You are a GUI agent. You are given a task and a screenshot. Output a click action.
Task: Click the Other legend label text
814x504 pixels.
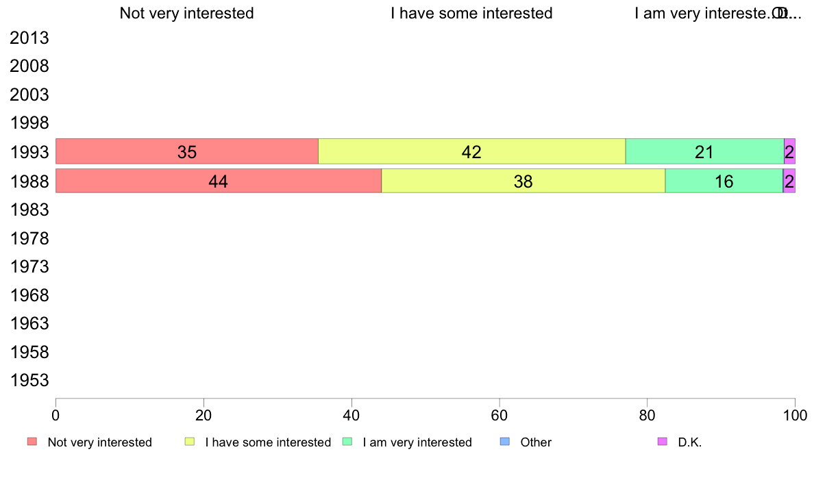[x=536, y=442]
